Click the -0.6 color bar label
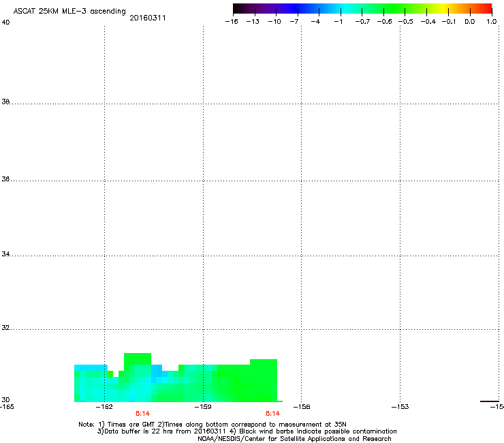The width and height of the screenshot is (504, 443). click(384, 22)
